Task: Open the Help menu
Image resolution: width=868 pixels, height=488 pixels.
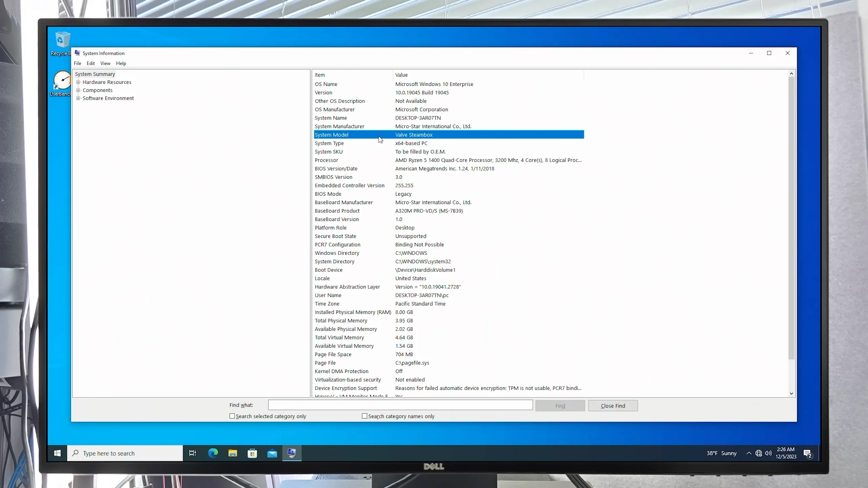Action: (x=121, y=63)
